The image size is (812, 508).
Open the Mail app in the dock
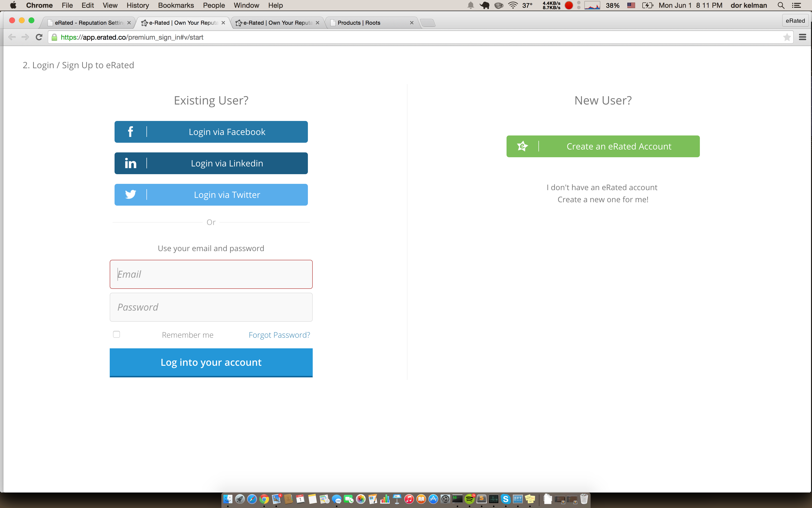pyautogui.click(x=276, y=499)
